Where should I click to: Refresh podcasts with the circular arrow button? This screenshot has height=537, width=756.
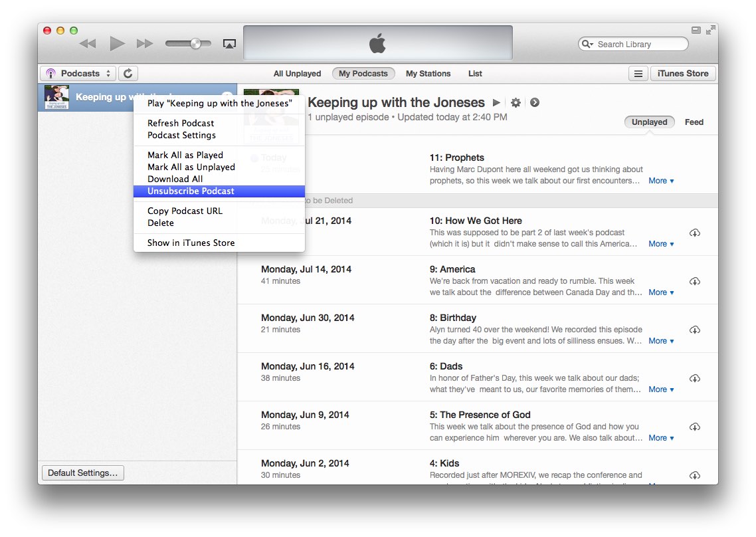pos(128,73)
